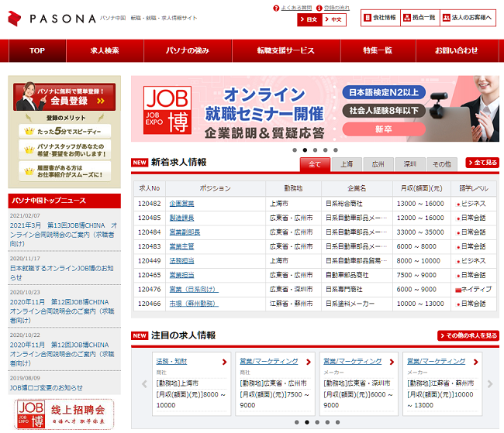
Task: Click job number 120482 cell
Action: (150, 204)
